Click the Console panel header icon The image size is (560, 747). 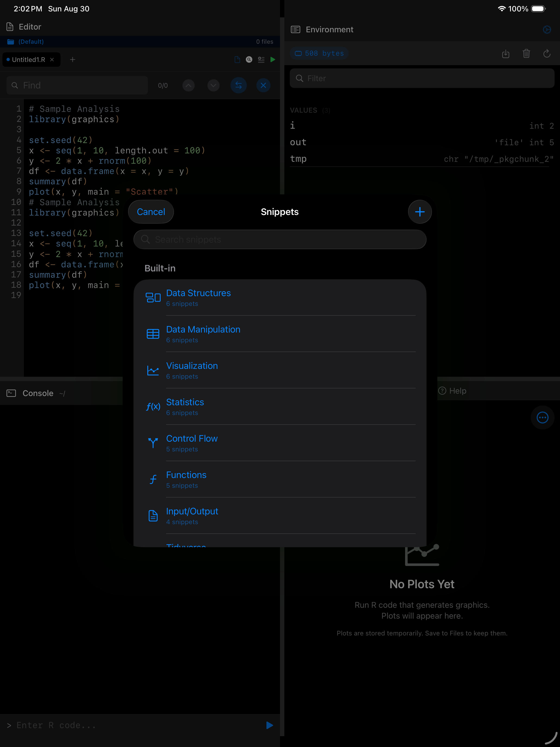11,393
